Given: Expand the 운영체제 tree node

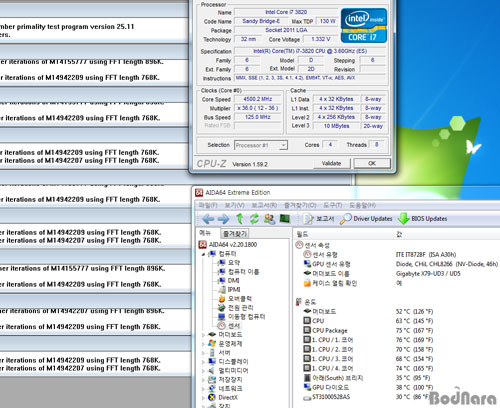Looking at the screenshot, I should coord(203,344).
